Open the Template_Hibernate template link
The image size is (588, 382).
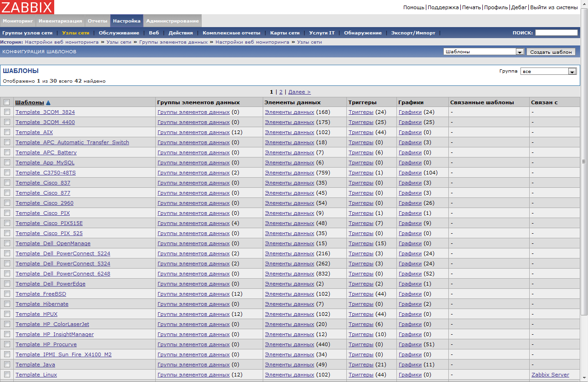(x=42, y=304)
